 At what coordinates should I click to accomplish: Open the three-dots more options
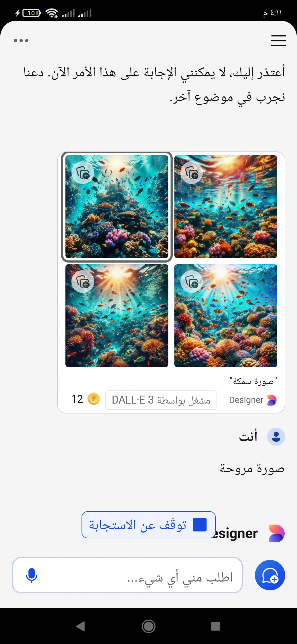coord(21,41)
